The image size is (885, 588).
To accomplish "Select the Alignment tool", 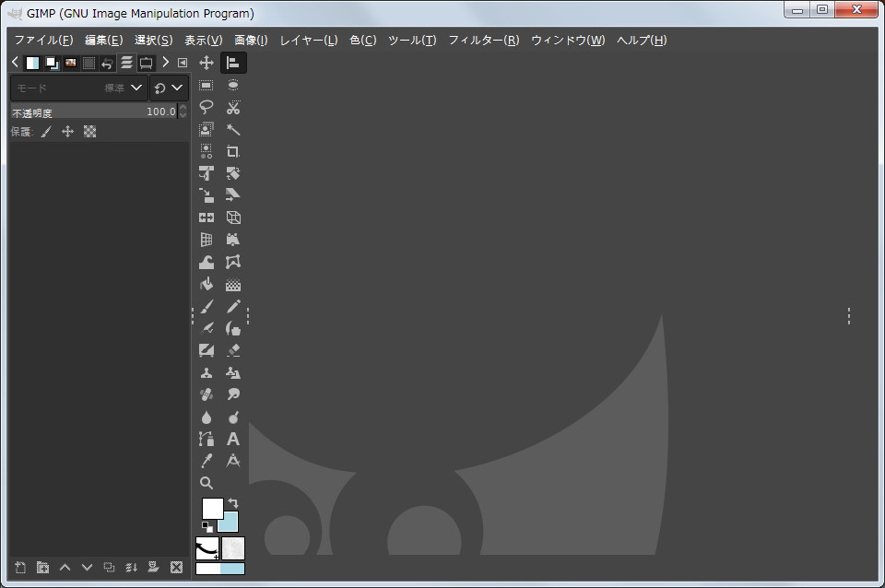I will (233, 63).
